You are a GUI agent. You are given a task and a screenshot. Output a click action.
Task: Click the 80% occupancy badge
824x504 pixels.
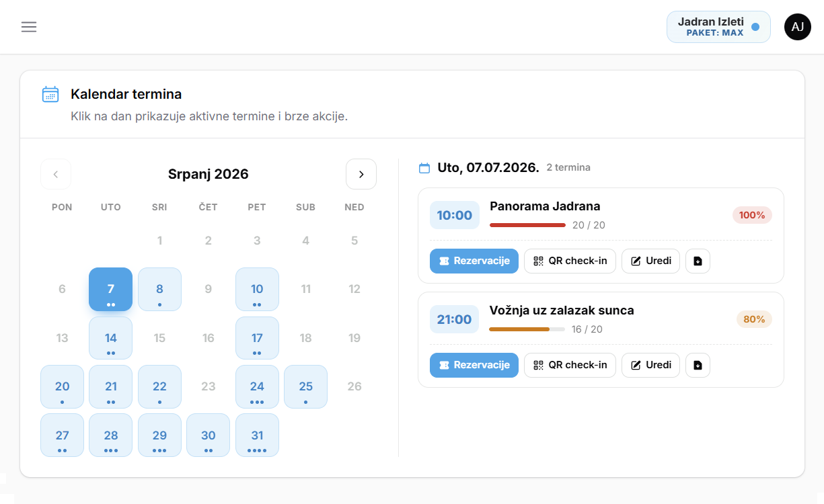coord(754,319)
